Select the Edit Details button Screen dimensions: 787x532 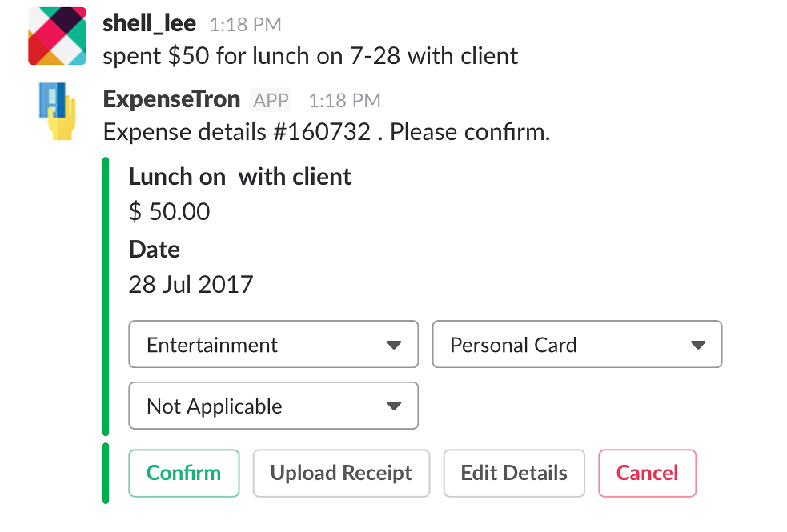tap(514, 473)
